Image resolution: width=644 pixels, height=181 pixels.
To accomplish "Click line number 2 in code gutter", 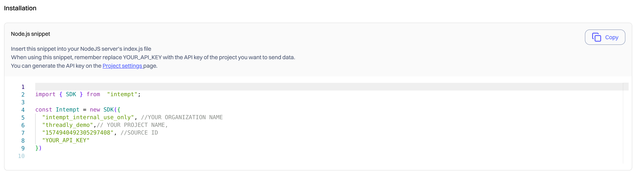I will tap(23, 95).
